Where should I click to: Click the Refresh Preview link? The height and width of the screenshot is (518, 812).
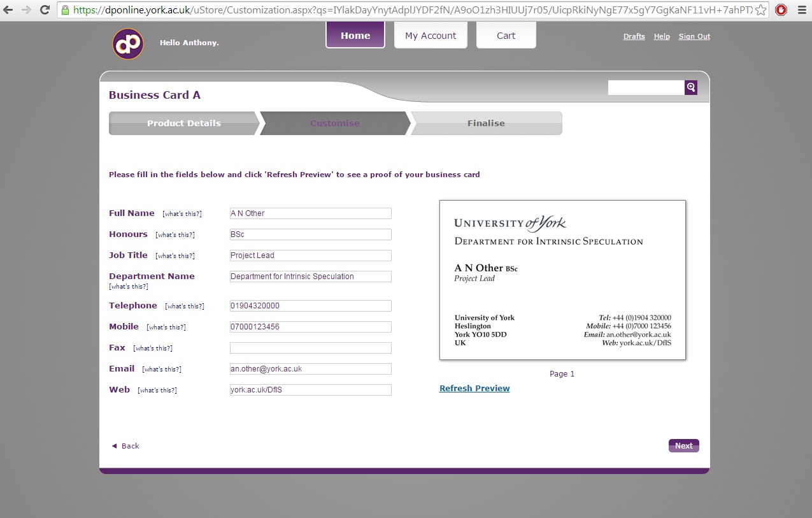click(x=474, y=388)
